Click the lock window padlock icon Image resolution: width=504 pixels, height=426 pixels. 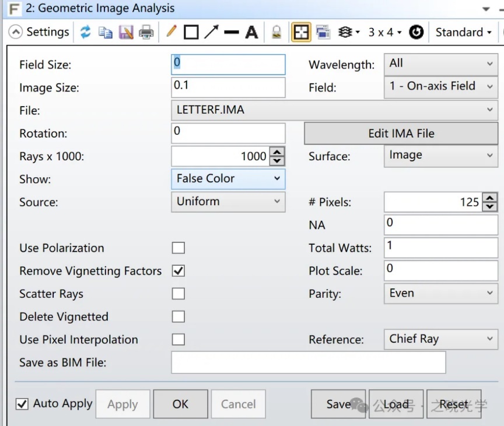pyautogui.click(x=277, y=32)
